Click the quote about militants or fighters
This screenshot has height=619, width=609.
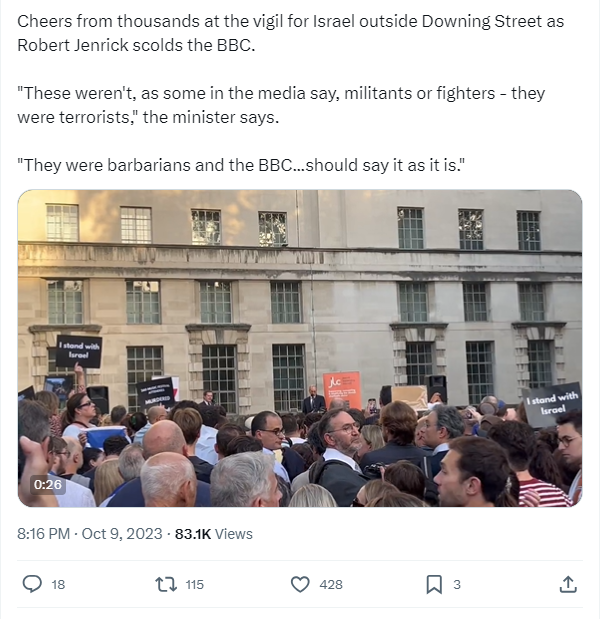coord(280,105)
